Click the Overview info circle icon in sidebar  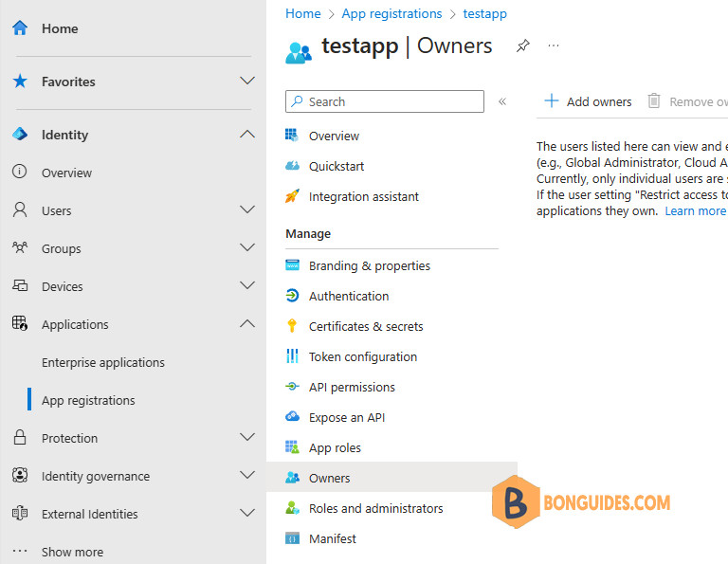coord(20,172)
